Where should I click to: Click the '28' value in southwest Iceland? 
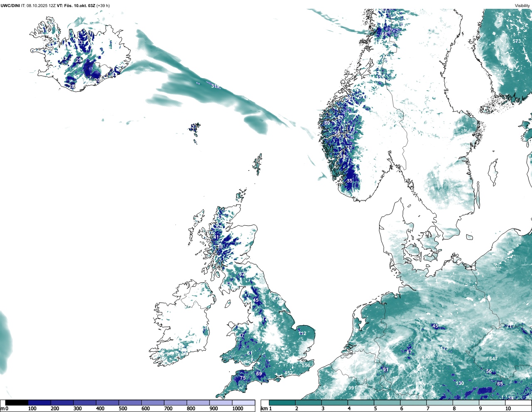coord(72,86)
